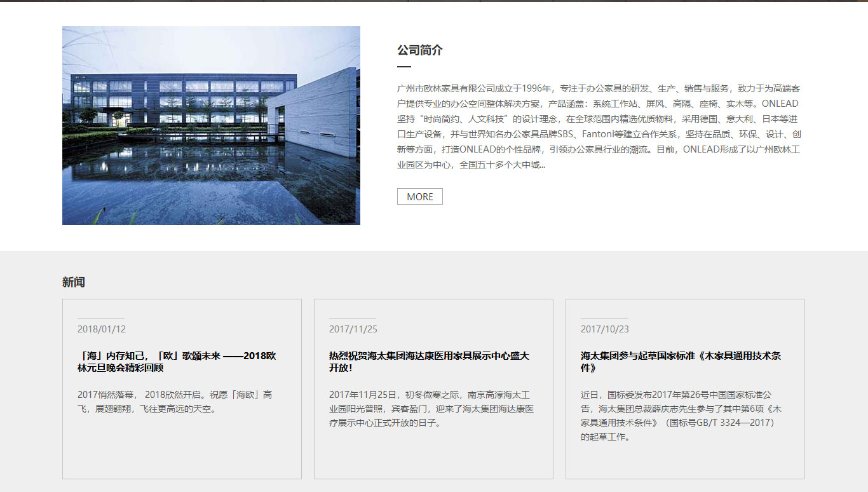
Task: Read the 《木家具通用技术条件》 national standard news
Action: [x=680, y=356]
